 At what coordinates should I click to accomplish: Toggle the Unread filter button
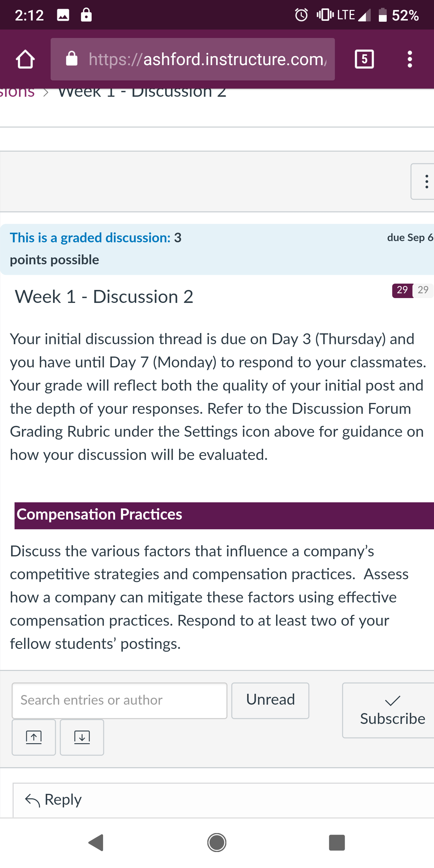pos(270,700)
